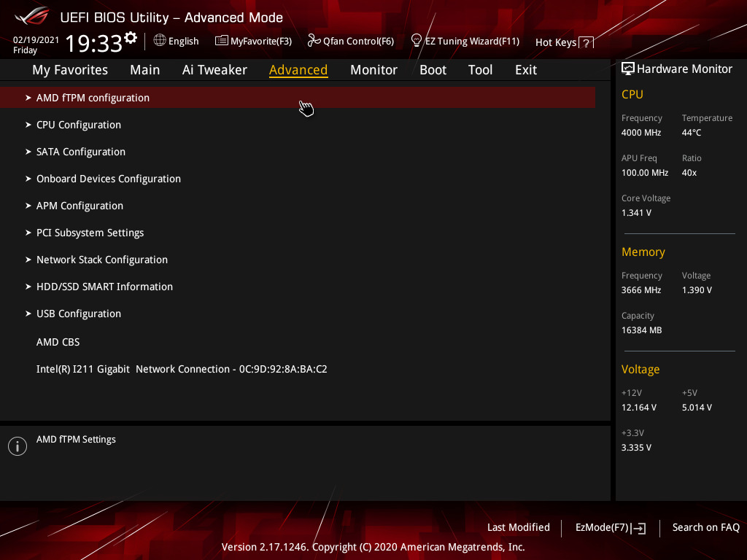Open SATA Configuration entry
The width and height of the screenshot is (747, 560).
[81, 152]
